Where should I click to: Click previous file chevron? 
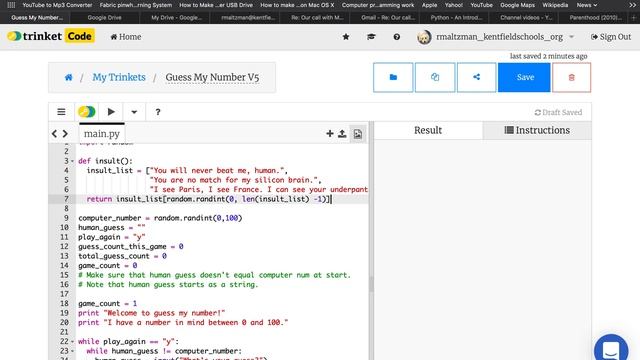pyautogui.click(x=54, y=133)
